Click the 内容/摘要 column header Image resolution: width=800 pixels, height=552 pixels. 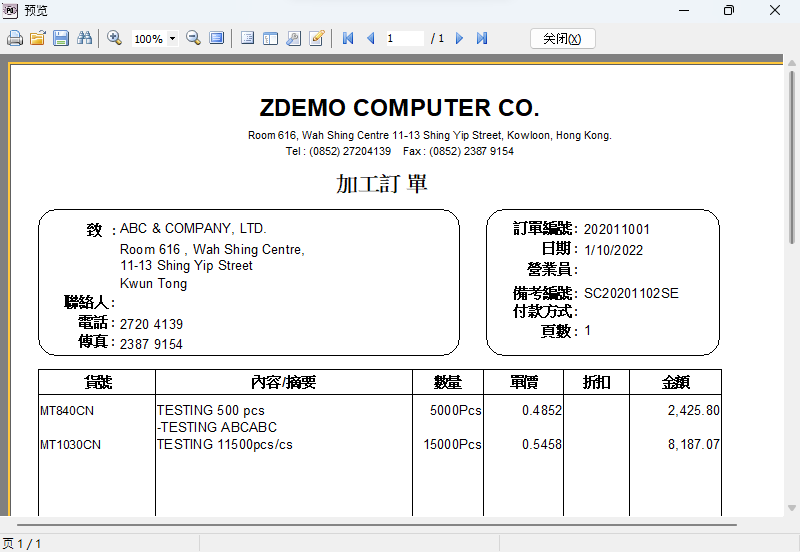pyautogui.click(x=284, y=382)
